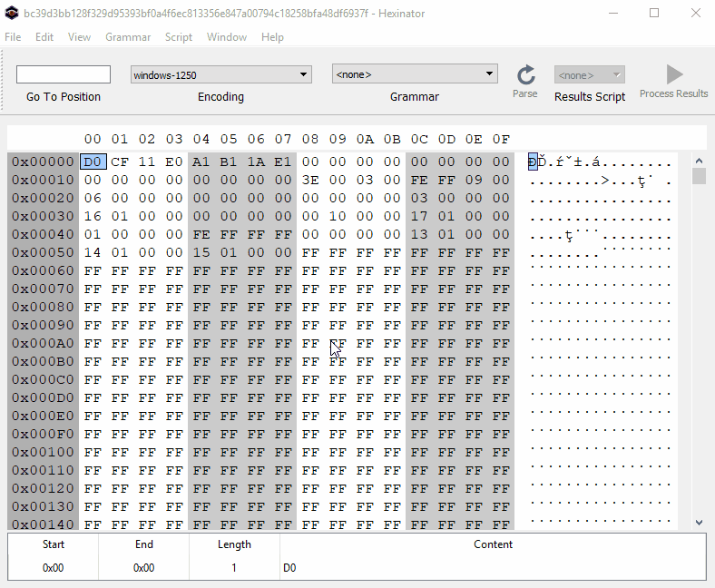Image resolution: width=715 pixels, height=588 pixels.
Task: Select byte B1 in row 0x00000
Action: [229, 162]
